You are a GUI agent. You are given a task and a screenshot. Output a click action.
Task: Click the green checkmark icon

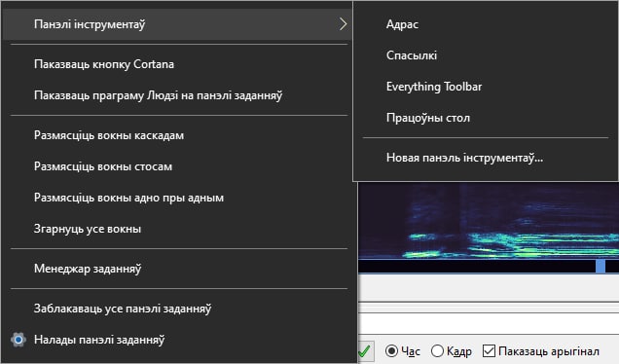click(x=364, y=351)
